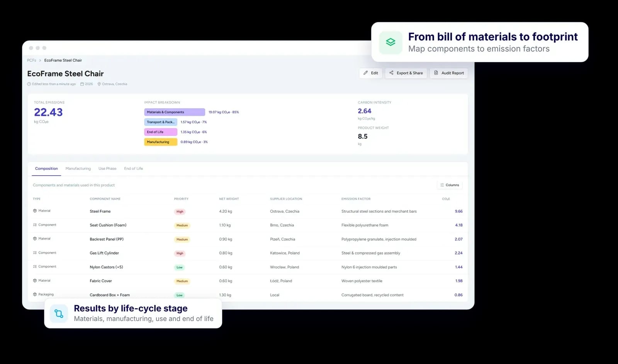The image size is (618, 364).
Task: Click the location pin icon by Ostrava, Czechia
Action: tap(99, 84)
